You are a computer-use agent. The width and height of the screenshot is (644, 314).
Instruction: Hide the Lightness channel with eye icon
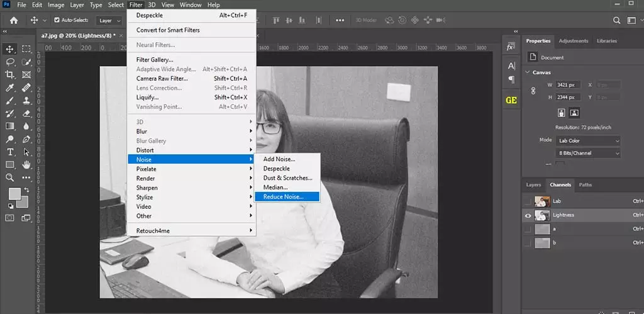[527, 215]
